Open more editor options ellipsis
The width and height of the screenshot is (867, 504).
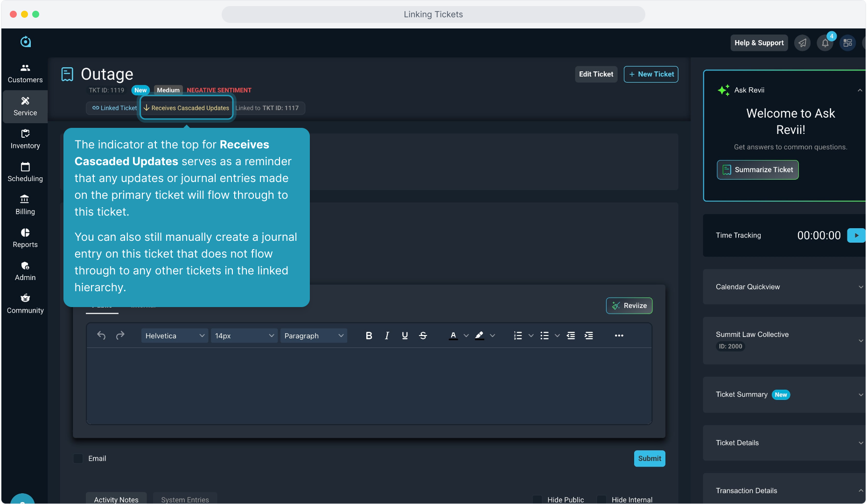coord(619,336)
